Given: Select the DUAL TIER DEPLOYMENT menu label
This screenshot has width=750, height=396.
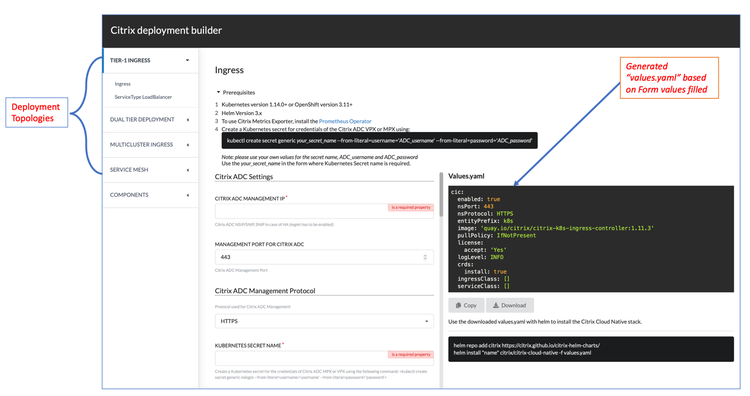Looking at the screenshot, I should pos(142,120).
